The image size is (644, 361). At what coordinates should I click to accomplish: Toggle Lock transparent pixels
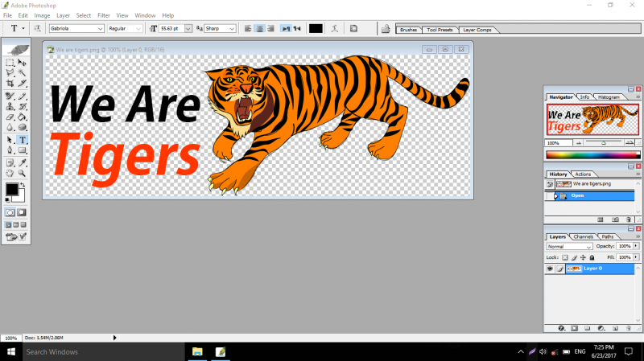pyautogui.click(x=565, y=257)
